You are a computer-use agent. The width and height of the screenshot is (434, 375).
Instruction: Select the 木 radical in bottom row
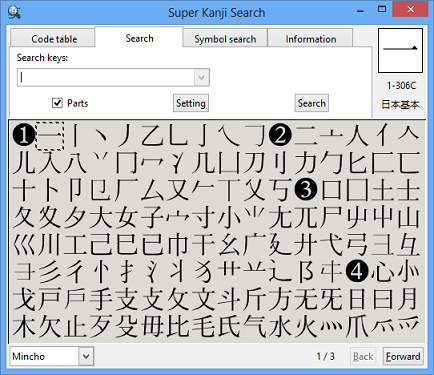pyautogui.click(x=24, y=326)
